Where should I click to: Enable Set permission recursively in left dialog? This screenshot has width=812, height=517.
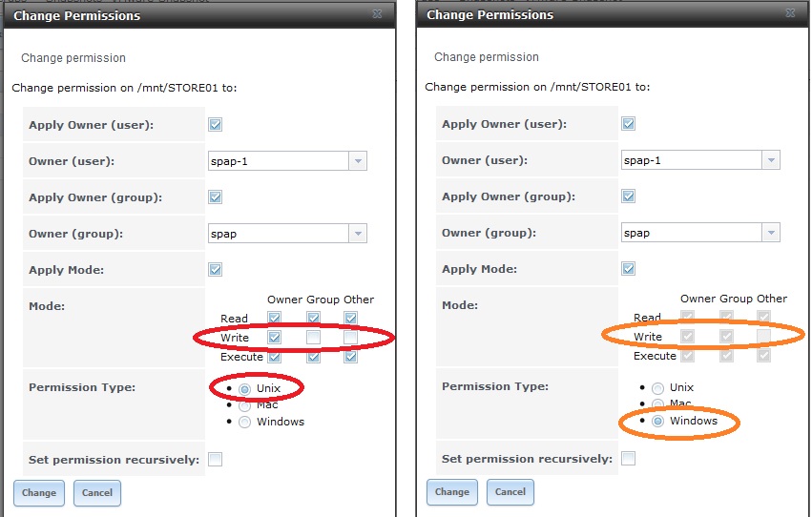[216, 459]
